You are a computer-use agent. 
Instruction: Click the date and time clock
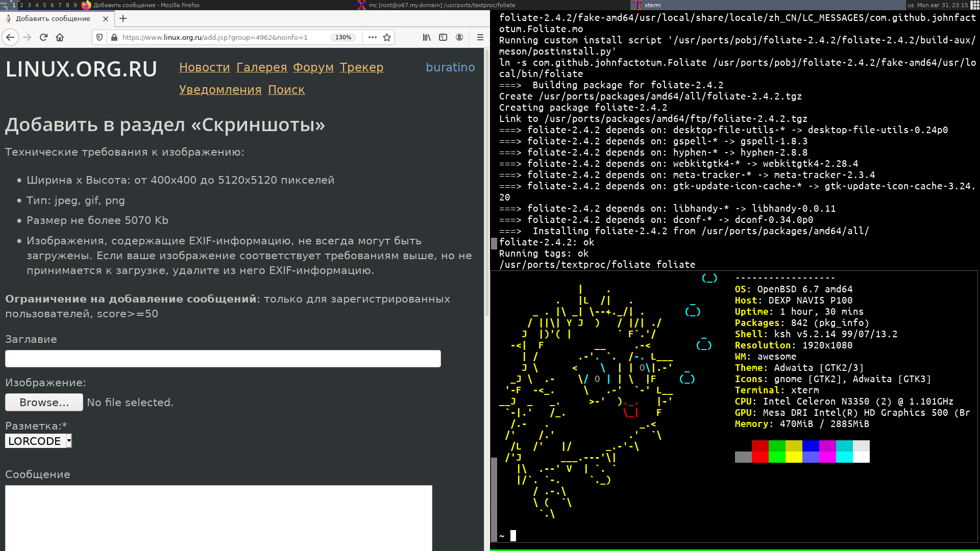coord(942,5)
